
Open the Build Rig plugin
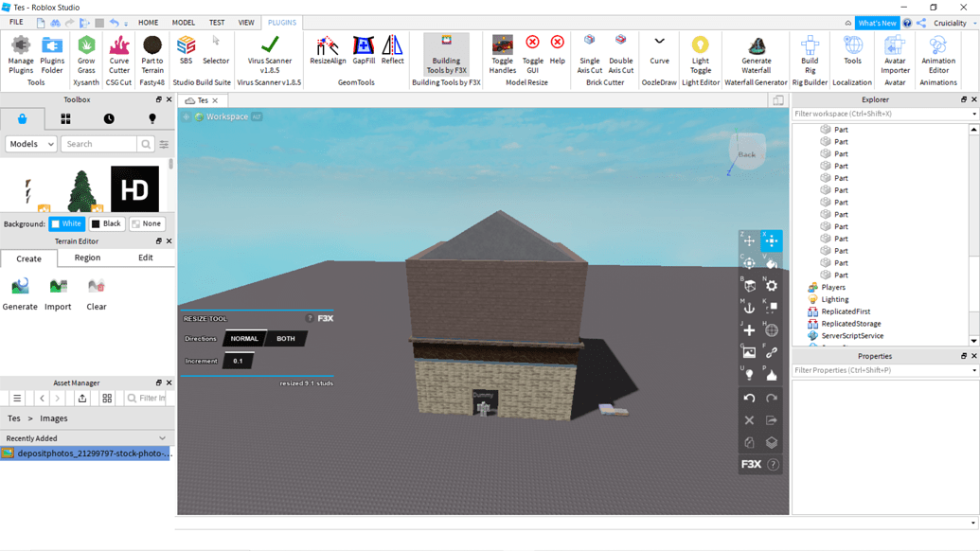[x=810, y=55]
